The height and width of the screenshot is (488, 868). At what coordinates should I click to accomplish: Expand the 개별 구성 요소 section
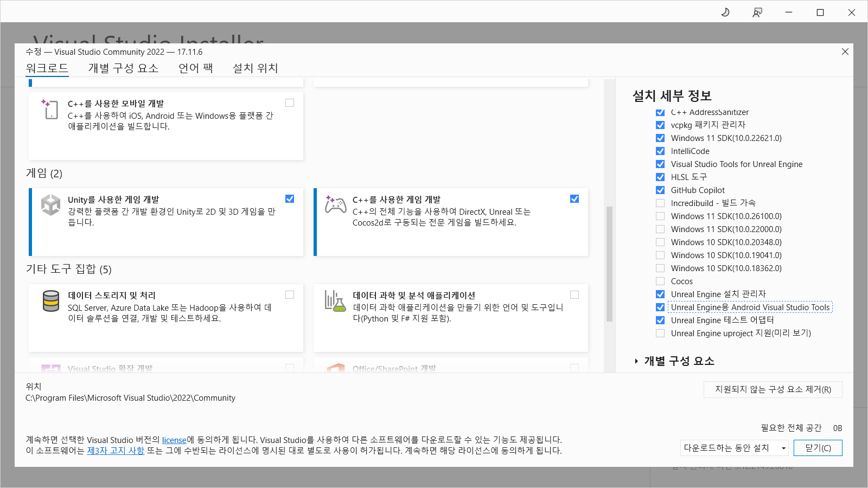pyautogui.click(x=636, y=361)
